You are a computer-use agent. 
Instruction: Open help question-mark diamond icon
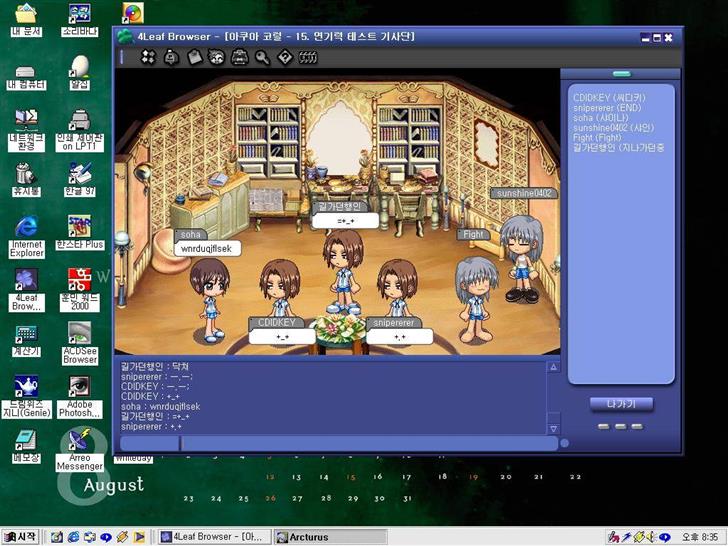285,58
